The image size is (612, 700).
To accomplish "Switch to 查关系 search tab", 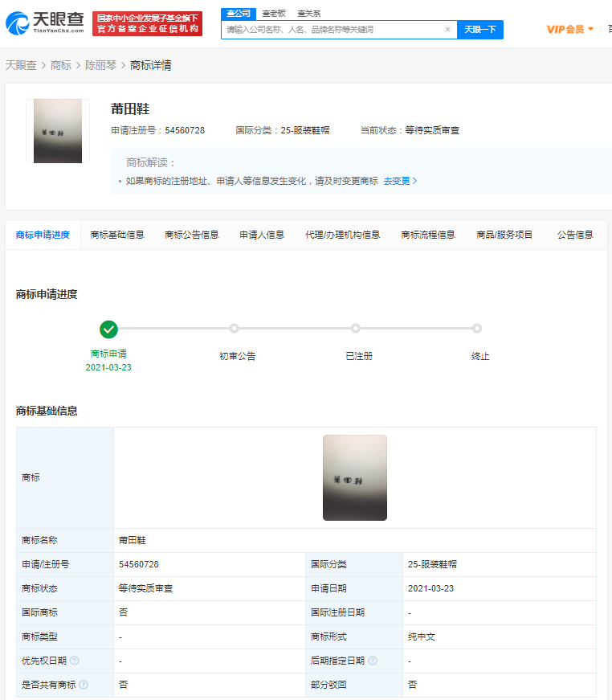I will (x=308, y=14).
